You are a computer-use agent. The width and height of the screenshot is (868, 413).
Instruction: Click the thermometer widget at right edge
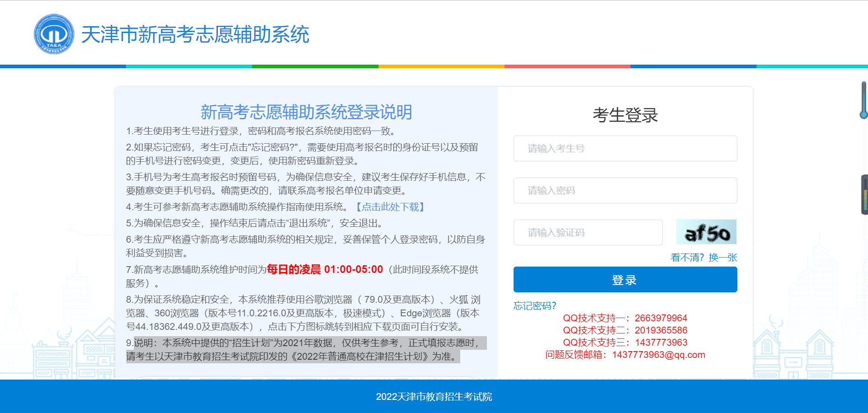click(863, 100)
